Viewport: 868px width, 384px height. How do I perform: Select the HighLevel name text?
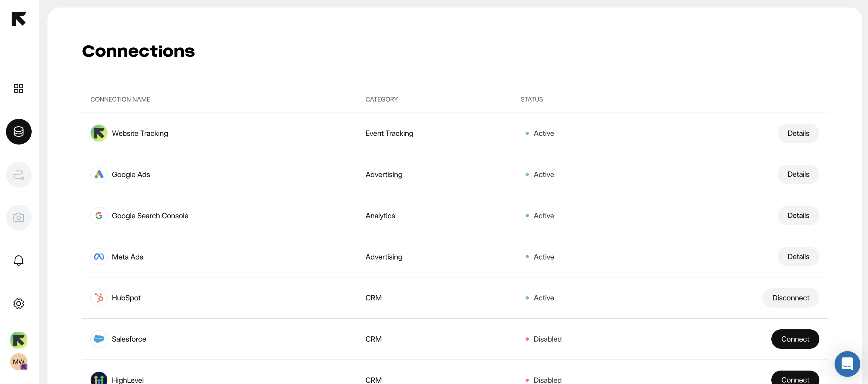tap(128, 380)
